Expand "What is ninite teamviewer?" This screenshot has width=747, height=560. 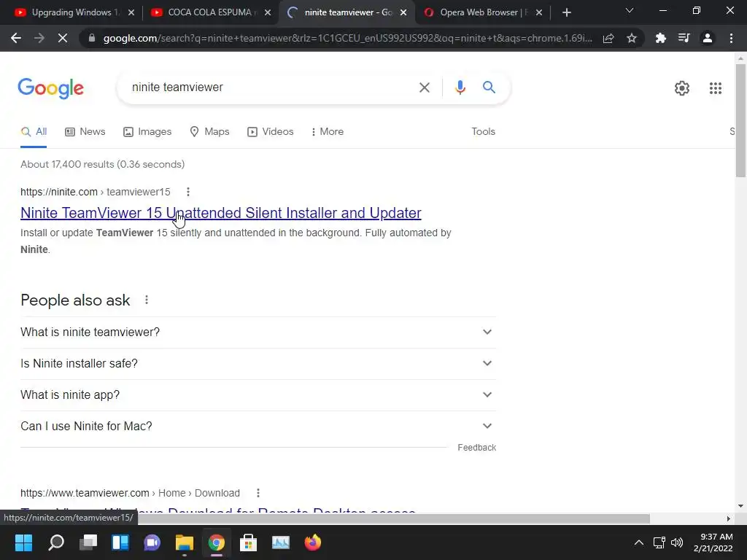(258, 332)
